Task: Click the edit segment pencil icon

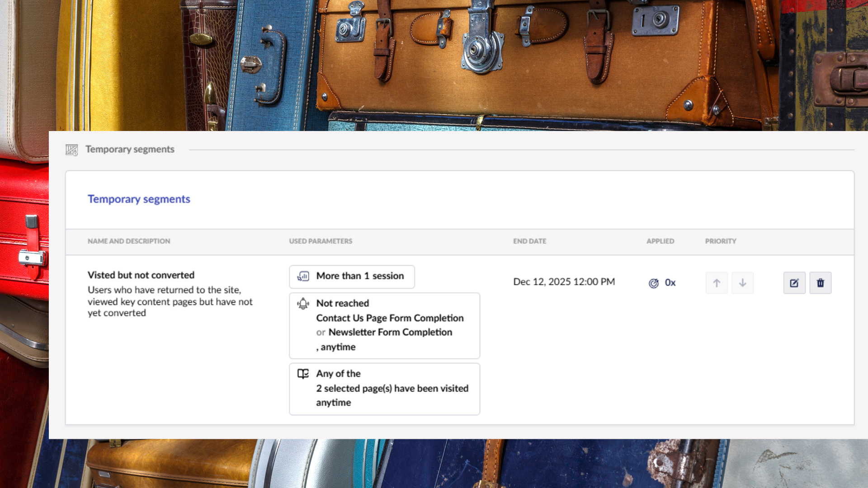Action: (x=794, y=283)
